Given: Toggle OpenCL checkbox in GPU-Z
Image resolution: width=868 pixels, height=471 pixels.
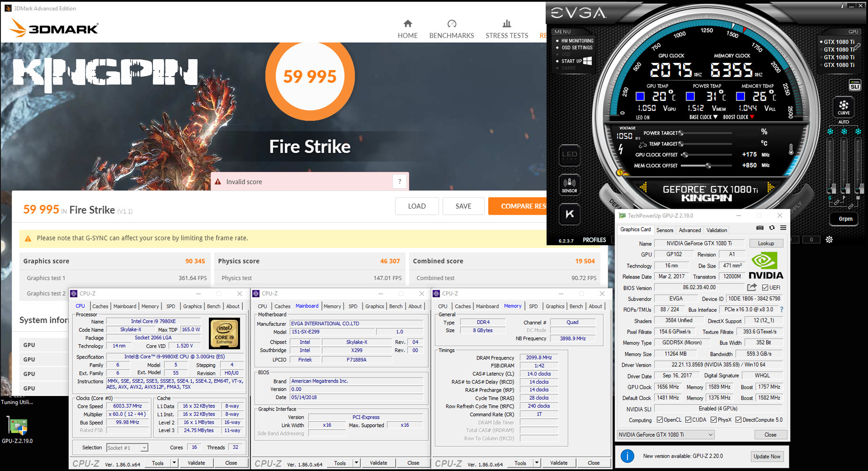Looking at the screenshot, I should 660,420.
